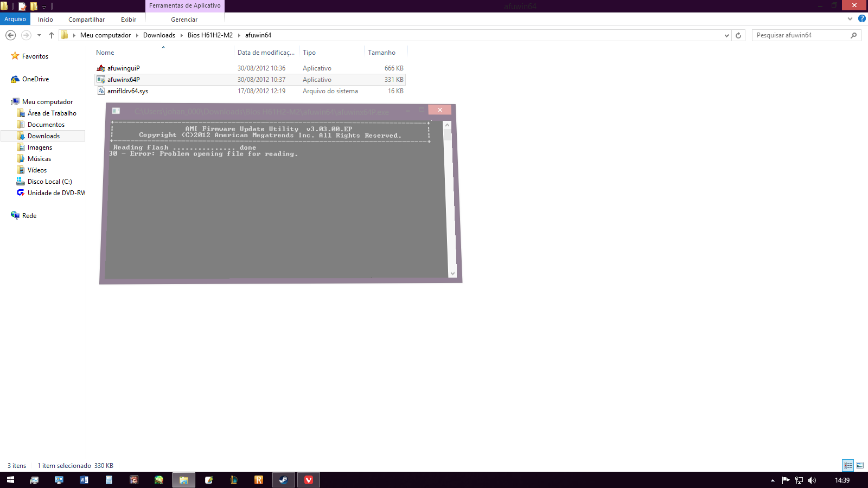The height and width of the screenshot is (488, 868).
Task: Click afuwin64 in the address breadcrumb
Action: [x=258, y=35]
